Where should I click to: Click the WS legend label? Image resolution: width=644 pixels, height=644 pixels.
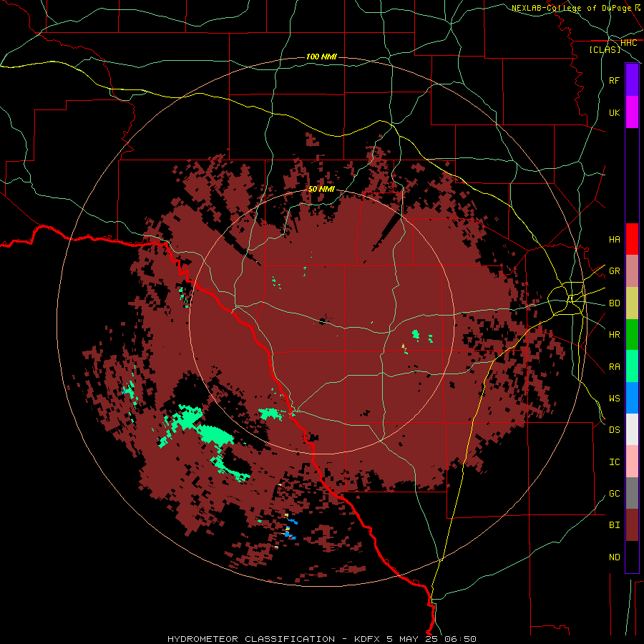614,398
